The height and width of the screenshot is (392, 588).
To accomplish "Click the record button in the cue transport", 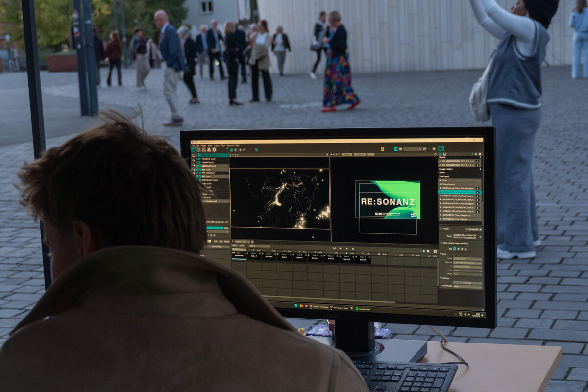I will [353, 249].
